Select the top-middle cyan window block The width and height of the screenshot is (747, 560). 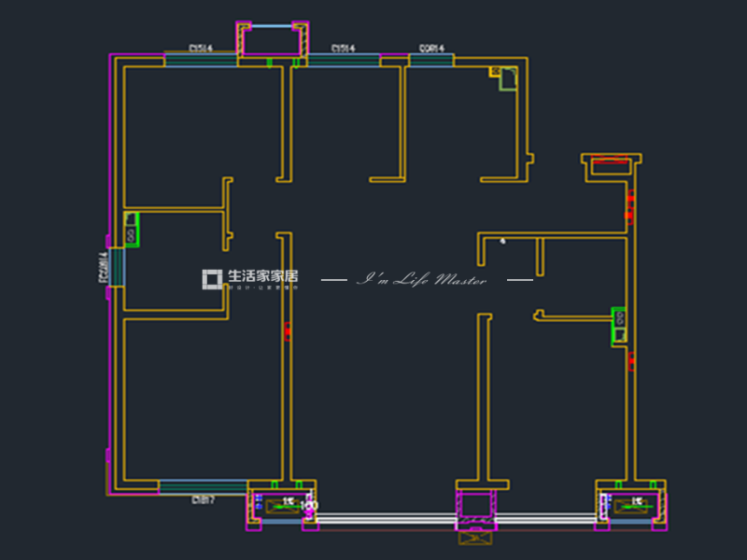pos(343,61)
